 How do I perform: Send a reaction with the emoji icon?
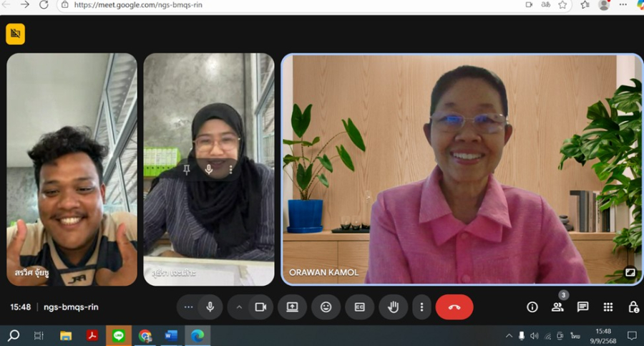tap(326, 307)
